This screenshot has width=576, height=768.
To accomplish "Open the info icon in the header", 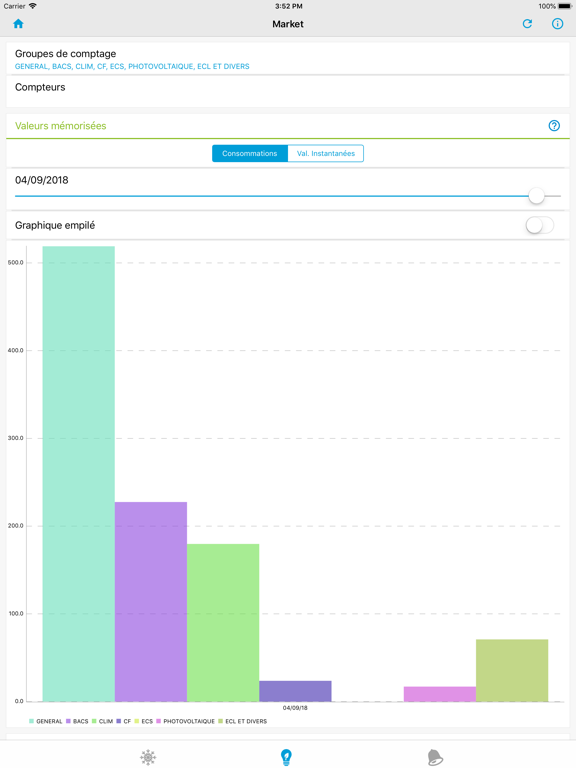I will (557, 24).
